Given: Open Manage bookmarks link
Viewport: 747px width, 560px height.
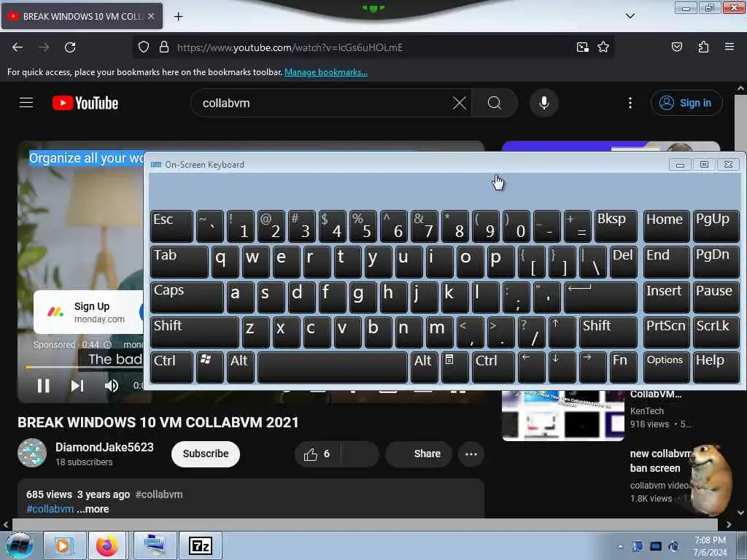Looking at the screenshot, I should 326,72.
